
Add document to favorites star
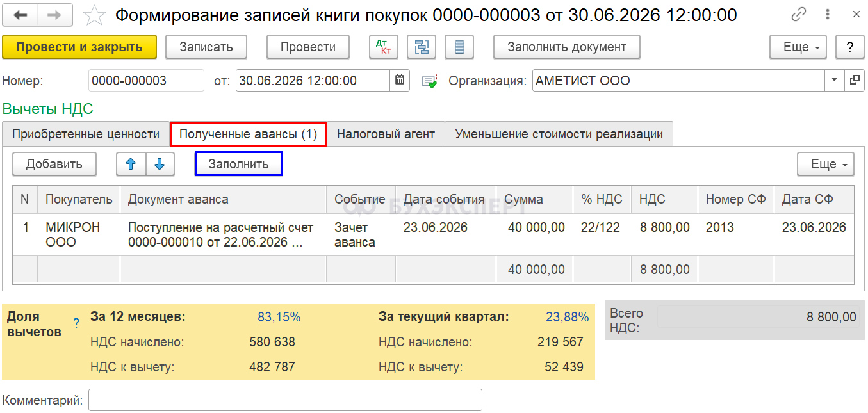pyautogui.click(x=94, y=15)
